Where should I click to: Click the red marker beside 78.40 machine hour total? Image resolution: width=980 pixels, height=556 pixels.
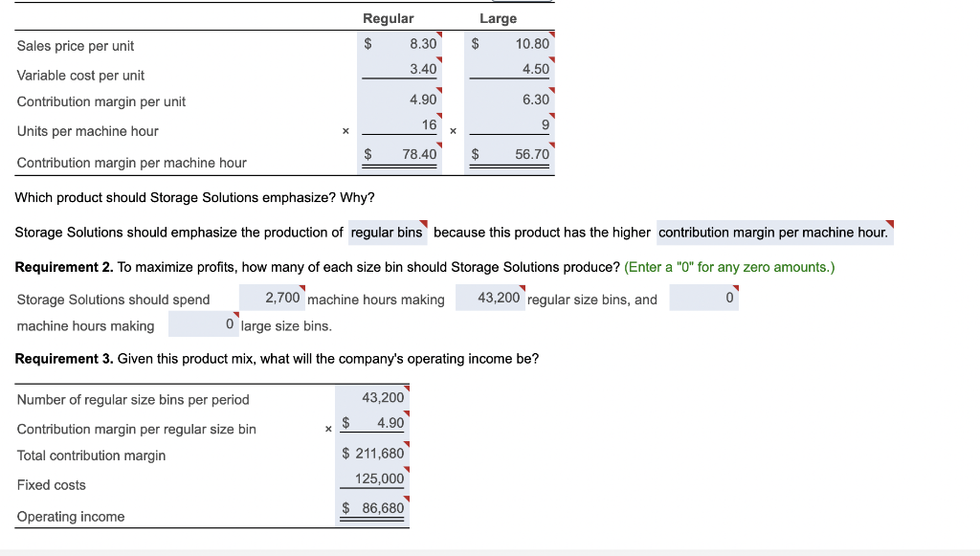(438, 146)
